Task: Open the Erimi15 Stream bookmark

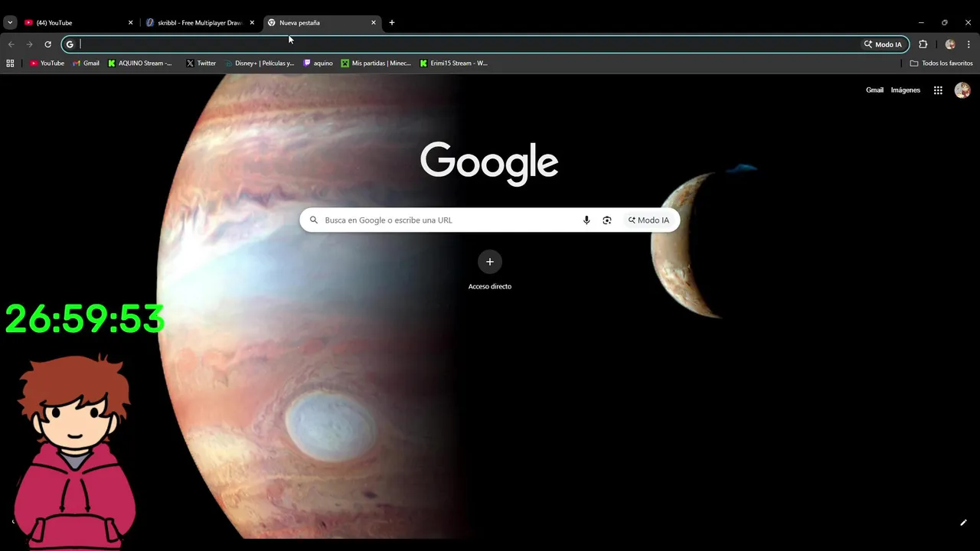Action: point(453,64)
